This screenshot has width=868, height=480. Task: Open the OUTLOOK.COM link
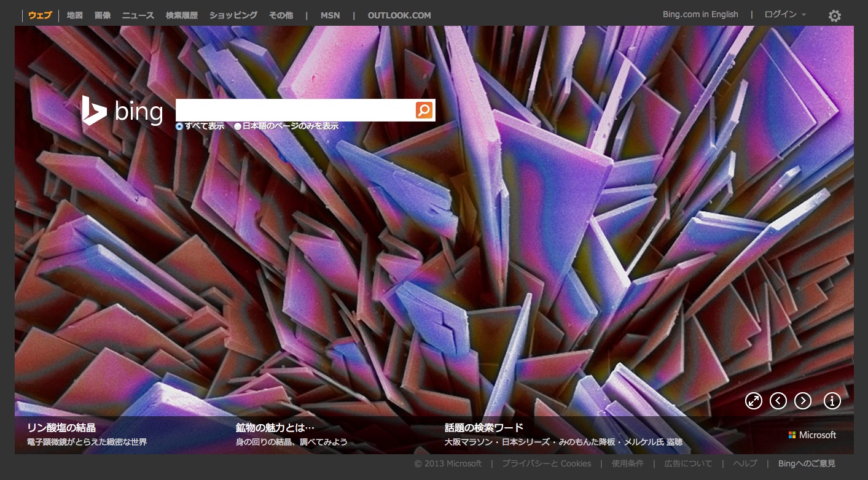tap(399, 15)
